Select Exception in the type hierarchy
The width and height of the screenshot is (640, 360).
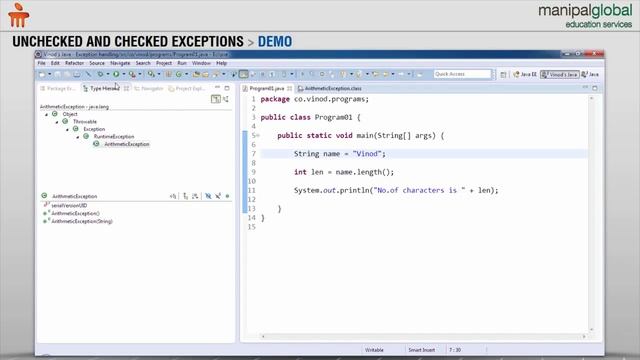pyautogui.click(x=94, y=129)
